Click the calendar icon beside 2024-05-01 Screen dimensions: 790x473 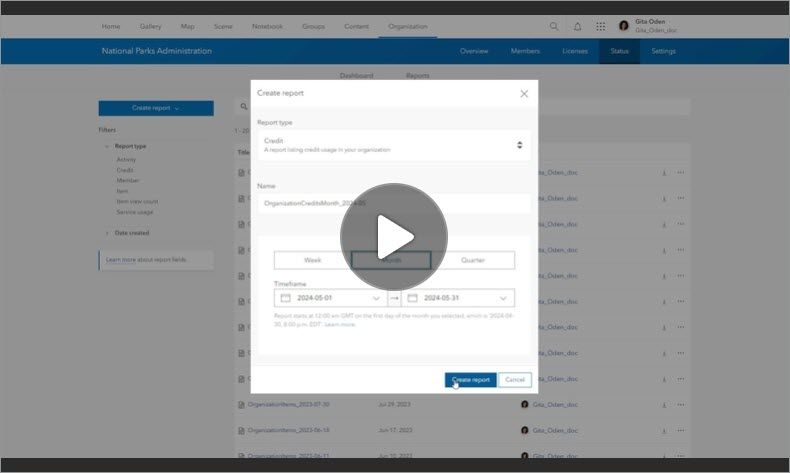pos(286,298)
